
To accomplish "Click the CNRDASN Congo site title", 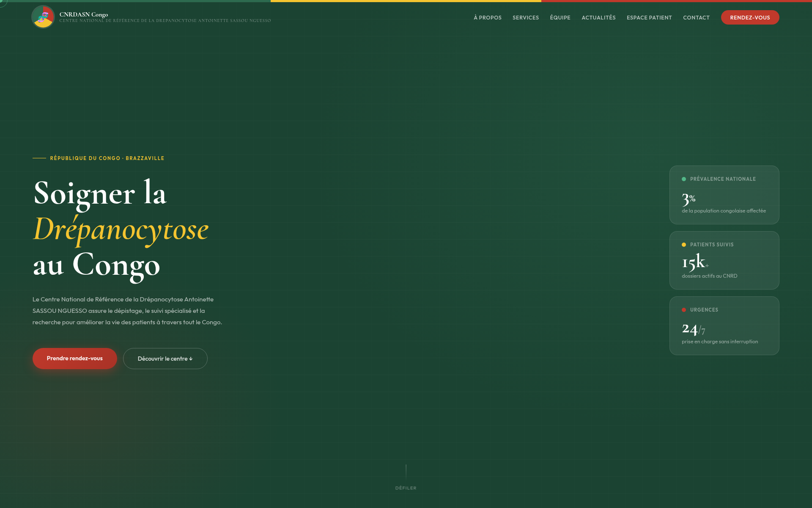I will pos(84,14).
